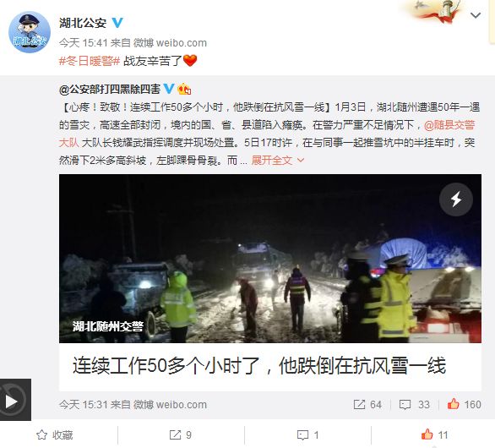Expand full text with 展开全文

[x=278, y=161]
